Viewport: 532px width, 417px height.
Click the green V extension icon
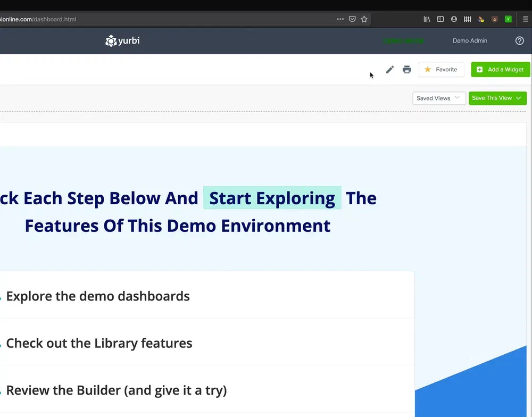click(508, 19)
